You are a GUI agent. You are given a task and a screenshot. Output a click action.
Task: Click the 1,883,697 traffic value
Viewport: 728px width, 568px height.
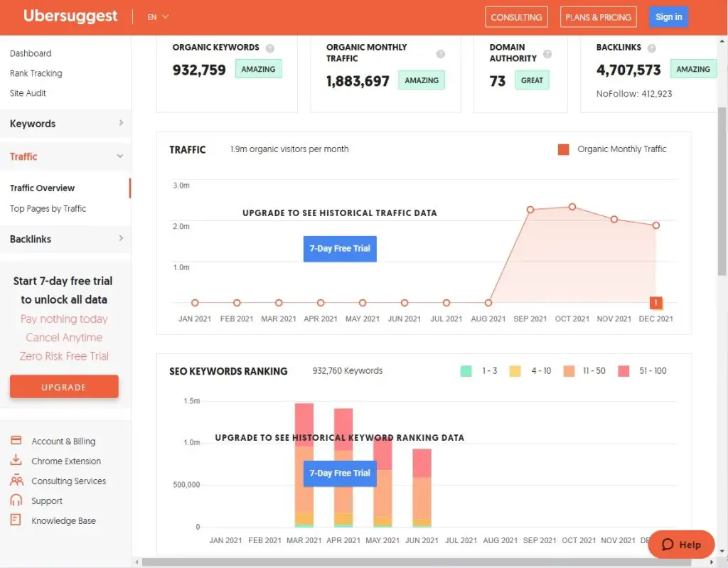358,81
